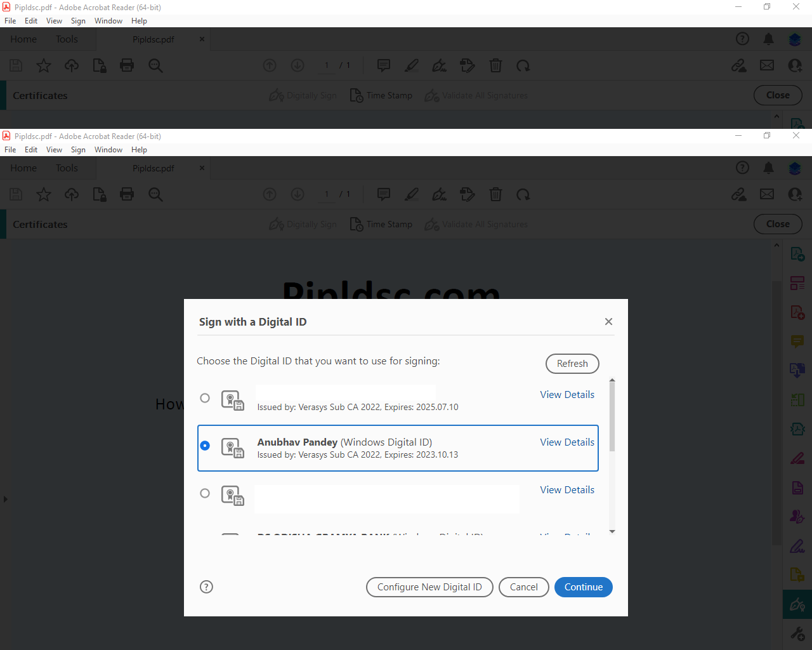Click the Continue button
This screenshot has width=812, height=650.
tap(584, 587)
